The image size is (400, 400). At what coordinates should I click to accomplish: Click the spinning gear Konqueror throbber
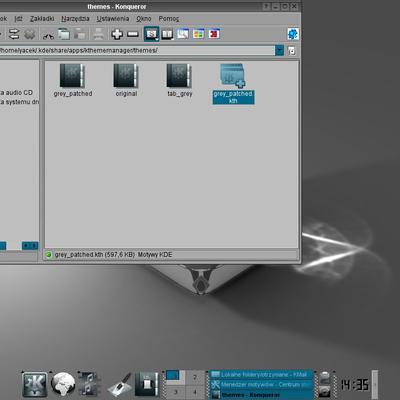point(293,34)
